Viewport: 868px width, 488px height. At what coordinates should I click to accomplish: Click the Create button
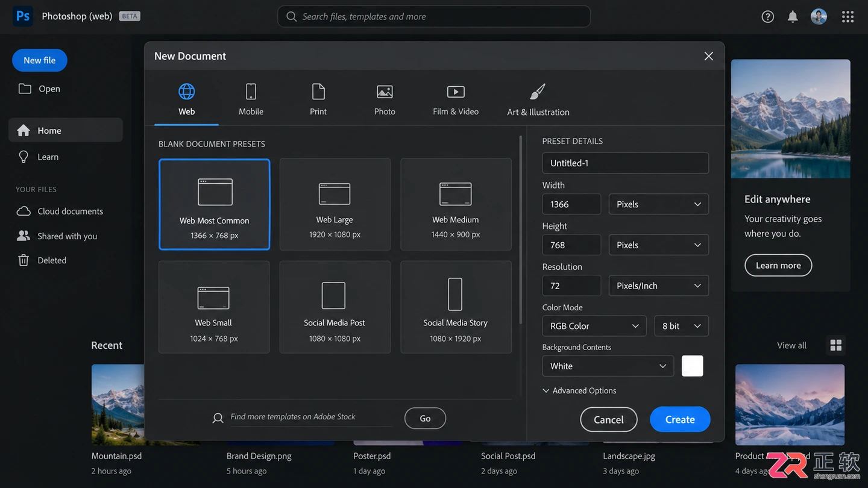680,419
